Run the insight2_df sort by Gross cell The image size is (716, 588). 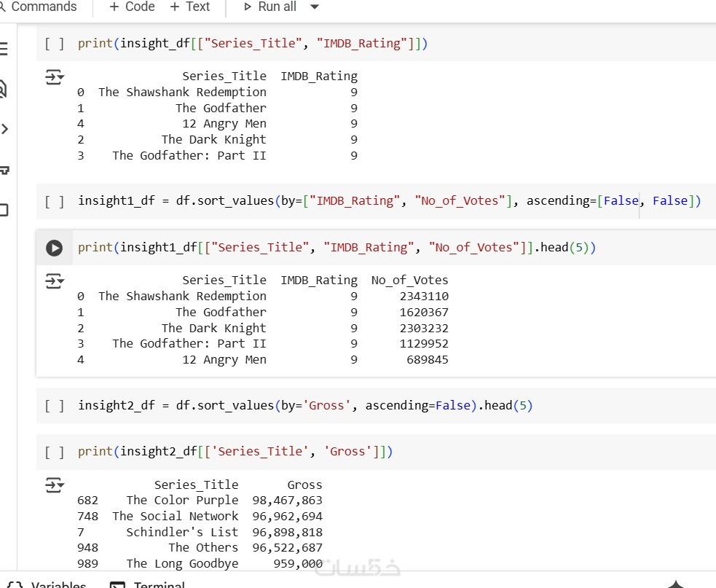click(x=55, y=406)
